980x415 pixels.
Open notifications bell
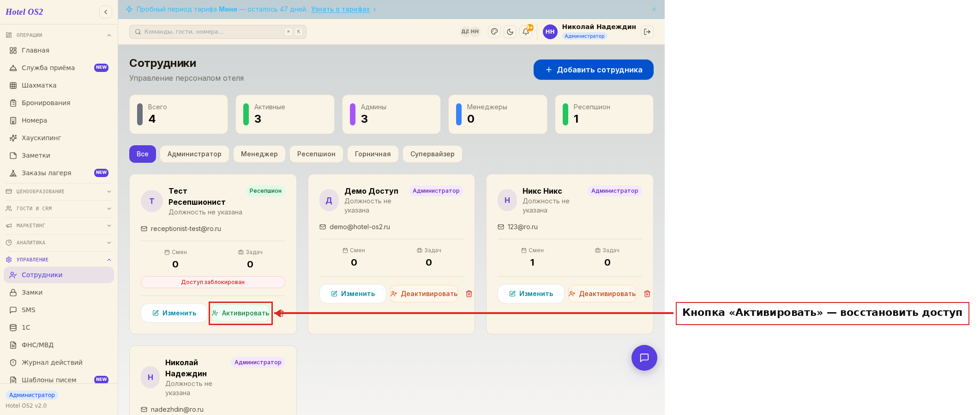point(526,31)
